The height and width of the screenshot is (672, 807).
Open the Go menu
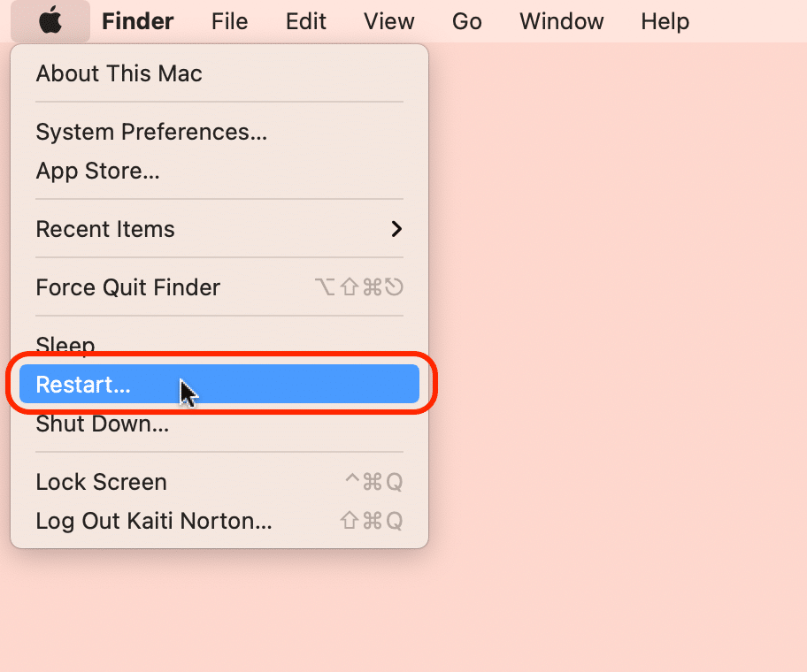(466, 21)
